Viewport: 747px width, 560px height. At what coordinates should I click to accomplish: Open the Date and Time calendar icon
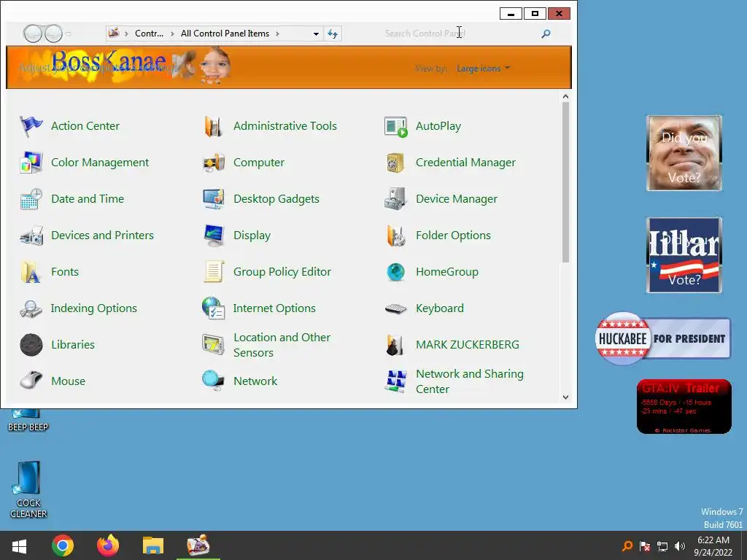click(x=31, y=199)
